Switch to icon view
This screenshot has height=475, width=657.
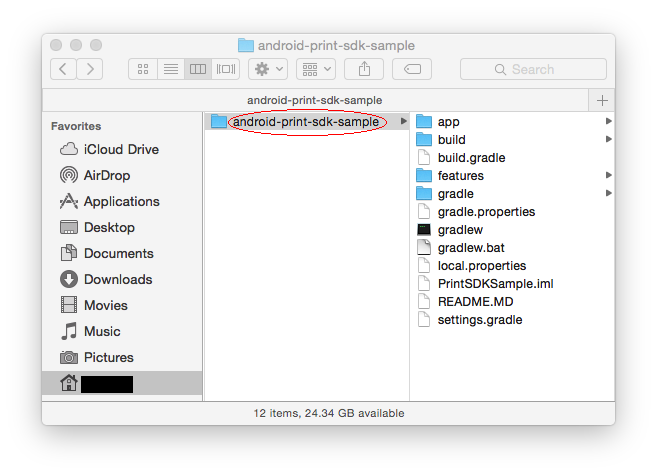pos(143,69)
